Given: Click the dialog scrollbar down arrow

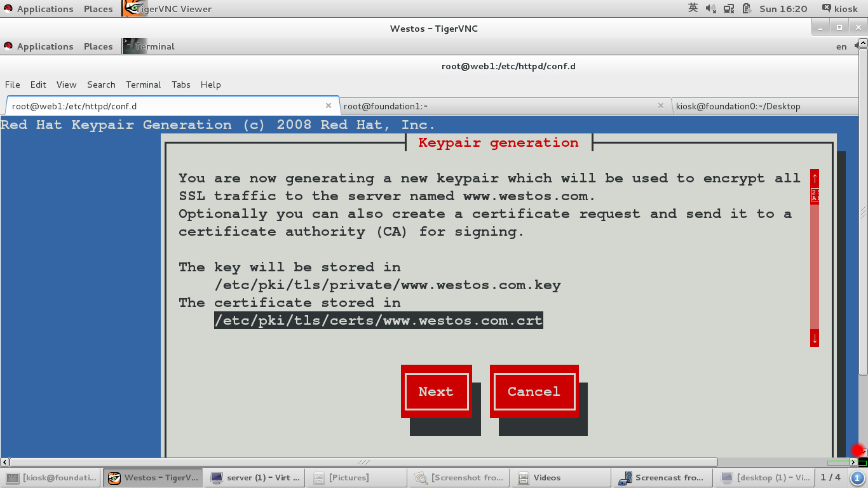Looking at the screenshot, I should [x=815, y=338].
